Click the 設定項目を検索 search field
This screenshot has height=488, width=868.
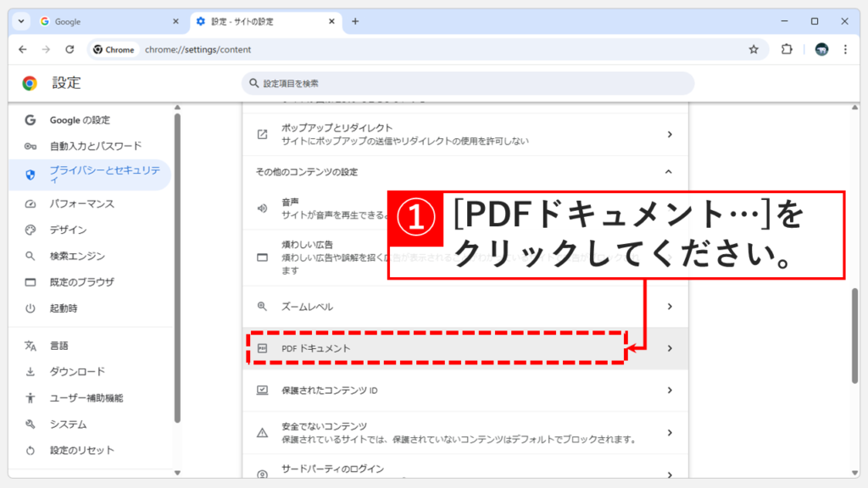click(466, 83)
